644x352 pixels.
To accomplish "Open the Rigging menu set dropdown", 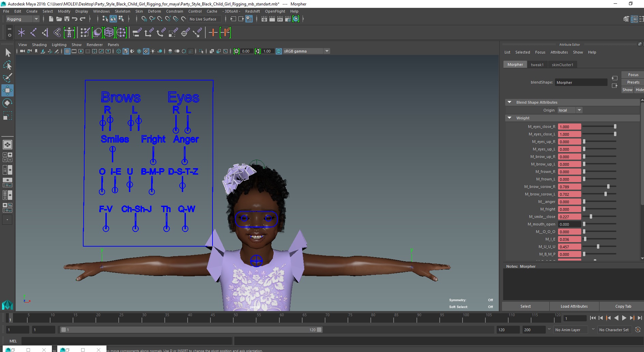I will 23,19.
